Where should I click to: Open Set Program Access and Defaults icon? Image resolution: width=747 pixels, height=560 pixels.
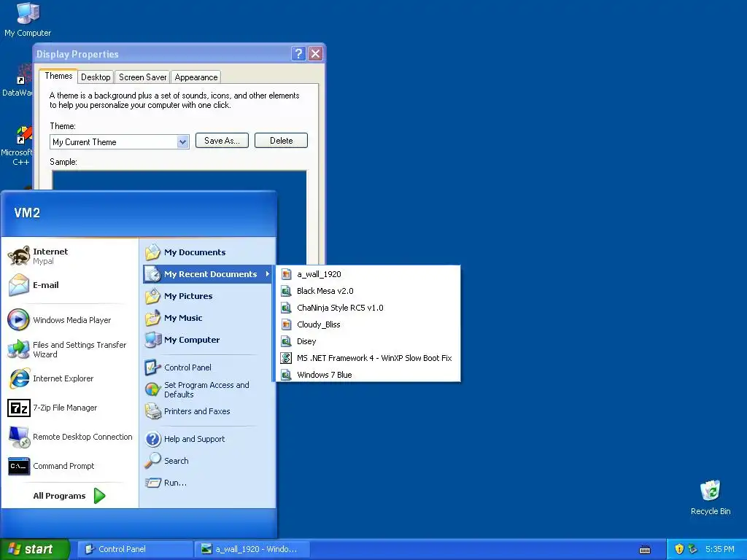tap(153, 389)
